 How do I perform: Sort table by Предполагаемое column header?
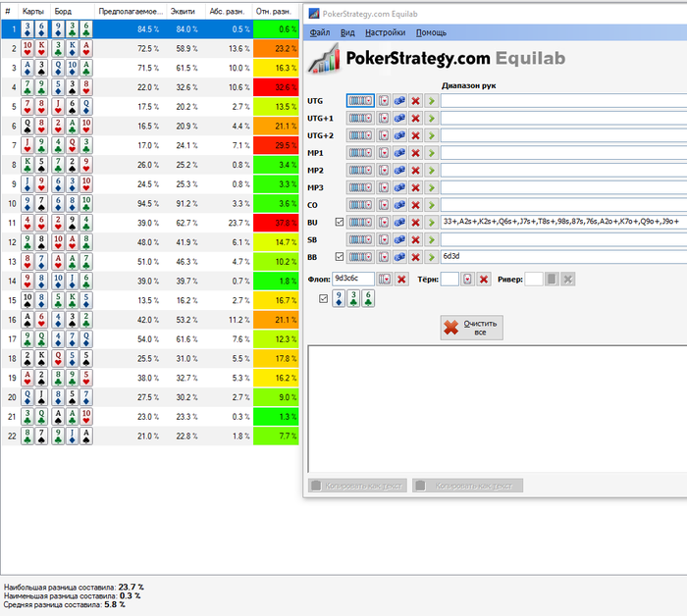(131, 12)
